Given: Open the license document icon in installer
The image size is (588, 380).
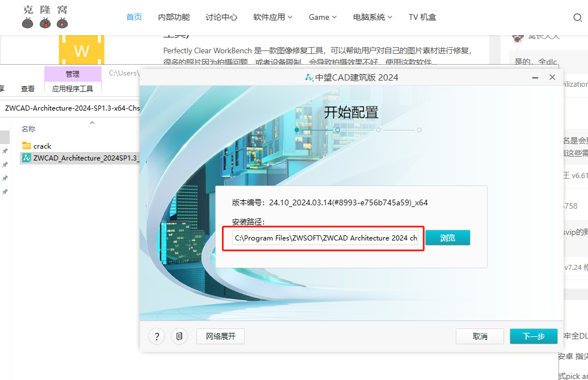Looking at the screenshot, I should [x=179, y=336].
